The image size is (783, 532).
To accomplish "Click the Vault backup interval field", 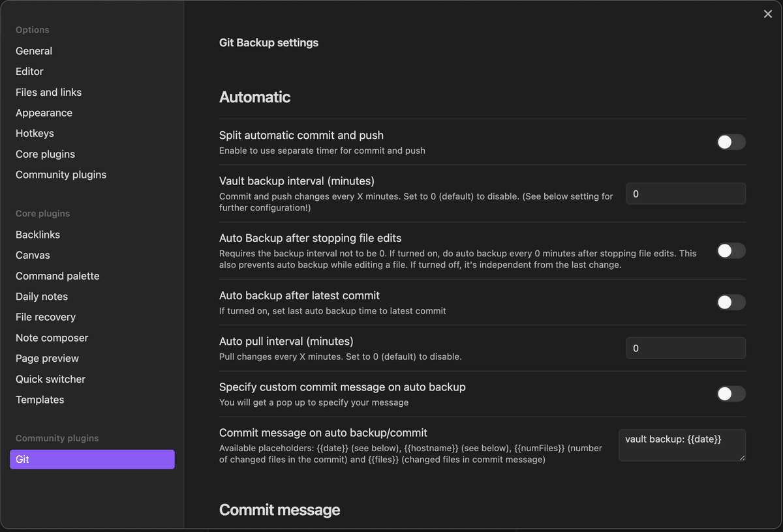I will pos(685,194).
